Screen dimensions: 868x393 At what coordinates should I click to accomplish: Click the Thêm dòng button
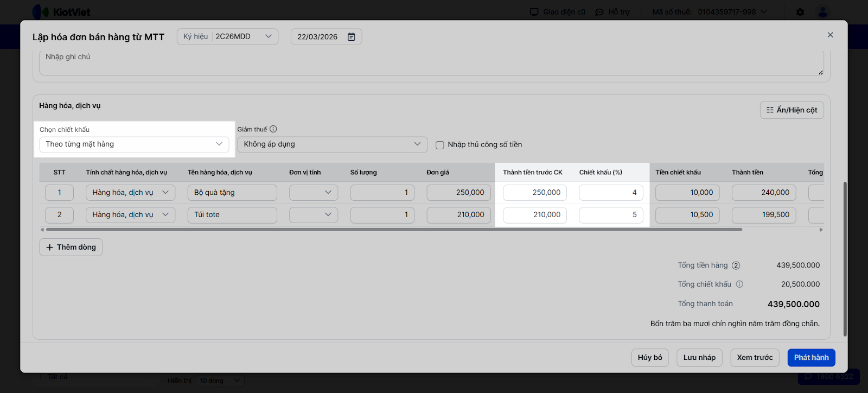(71, 248)
